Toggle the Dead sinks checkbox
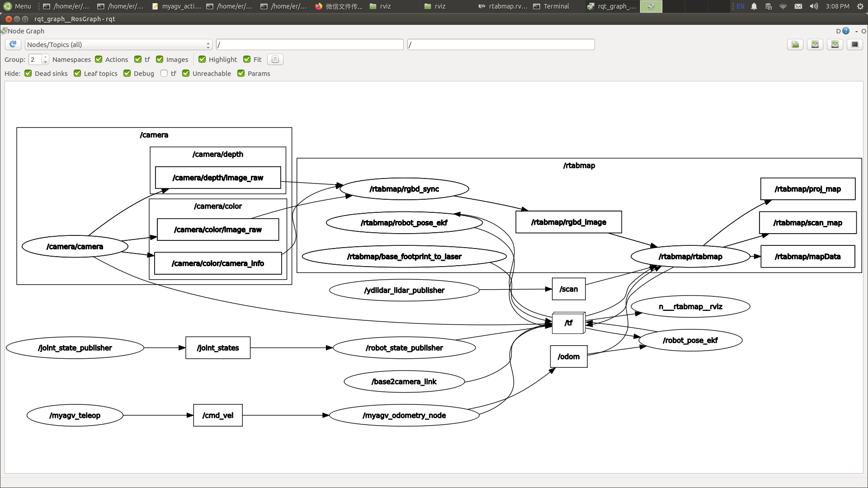 pyautogui.click(x=28, y=73)
